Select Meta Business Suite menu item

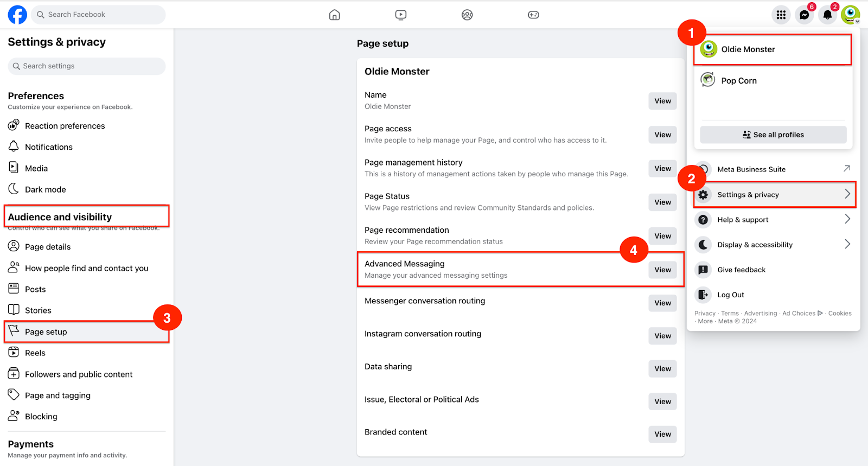point(773,169)
